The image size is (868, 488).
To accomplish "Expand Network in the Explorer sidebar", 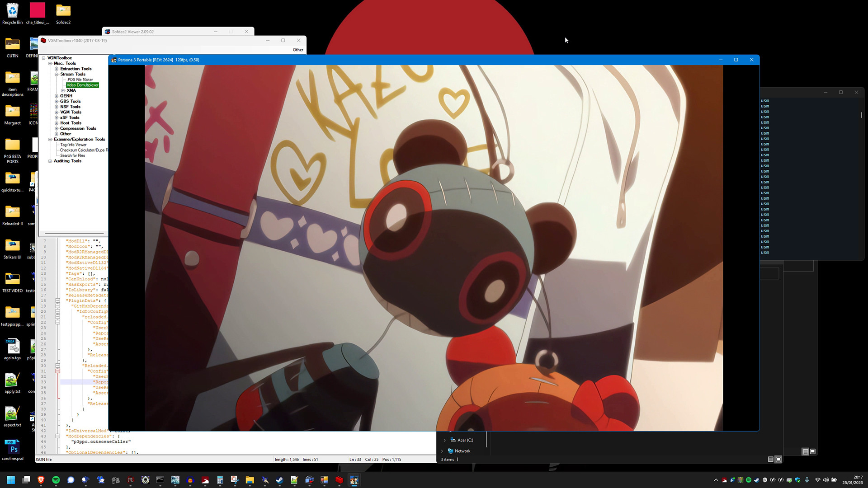I will [442, 450].
